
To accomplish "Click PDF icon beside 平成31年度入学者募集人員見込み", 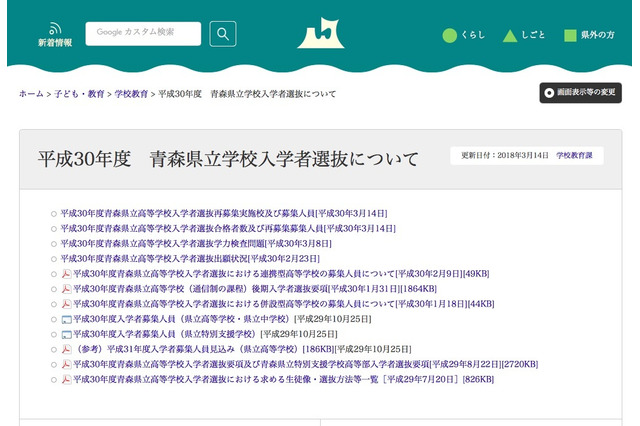I will tap(66, 349).
